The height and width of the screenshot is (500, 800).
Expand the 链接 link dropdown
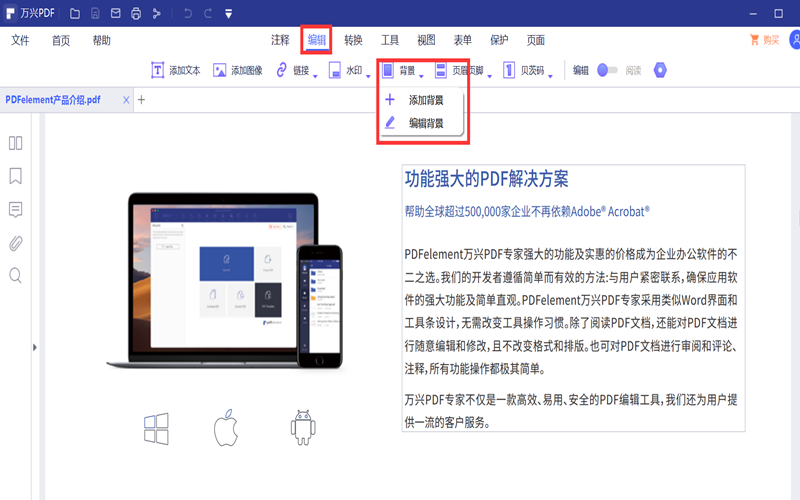315,74
